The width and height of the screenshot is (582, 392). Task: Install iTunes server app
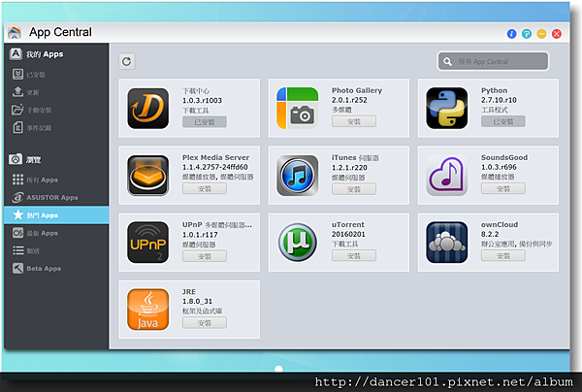point(354,189)
